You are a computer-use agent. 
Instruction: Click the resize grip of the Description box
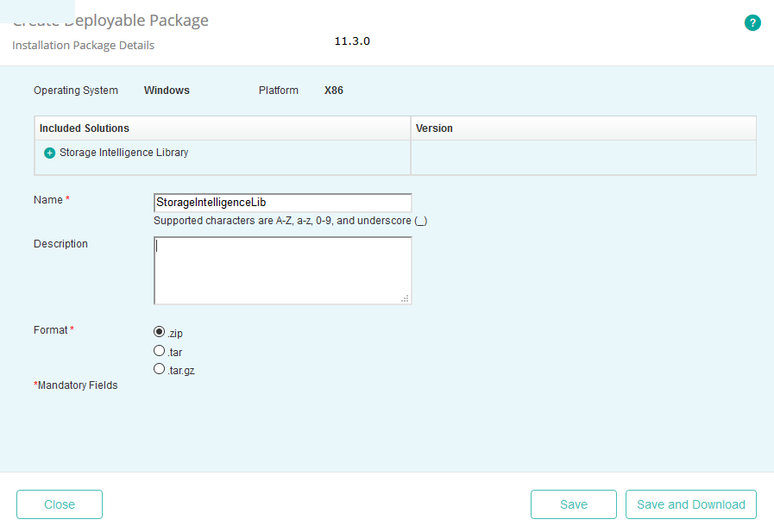406,298
